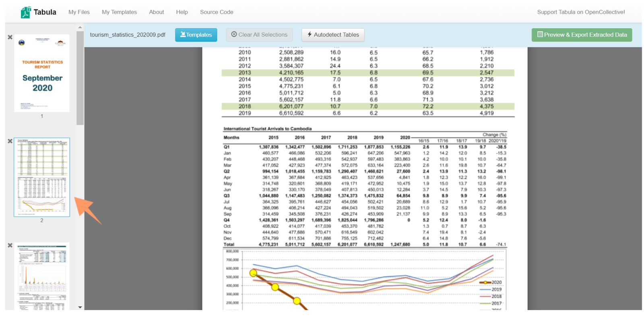Image resolution: width=644 pixels, height=324 pixels.
Task: Click the 'Months' column header
Action: click(x=231, y=137)
